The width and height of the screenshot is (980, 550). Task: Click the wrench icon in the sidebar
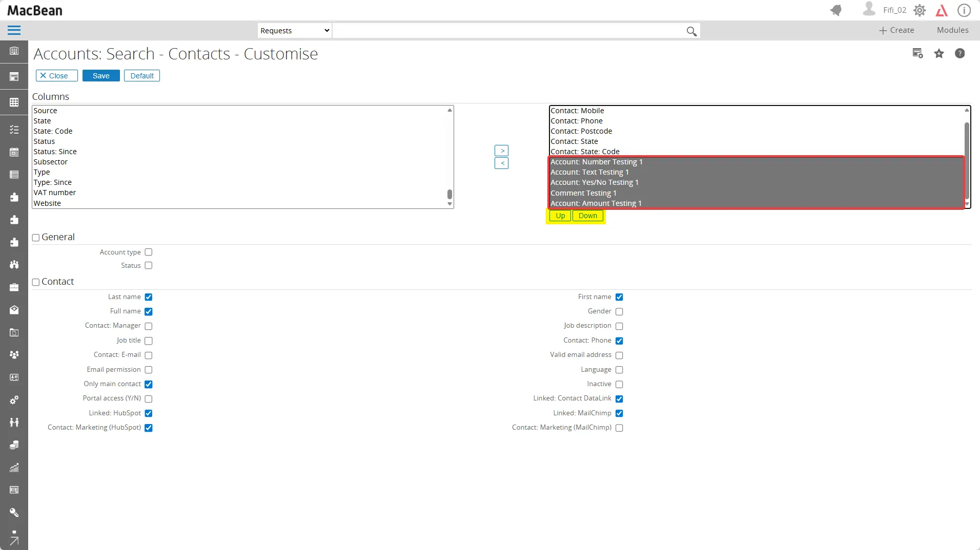tap(14, 513)
